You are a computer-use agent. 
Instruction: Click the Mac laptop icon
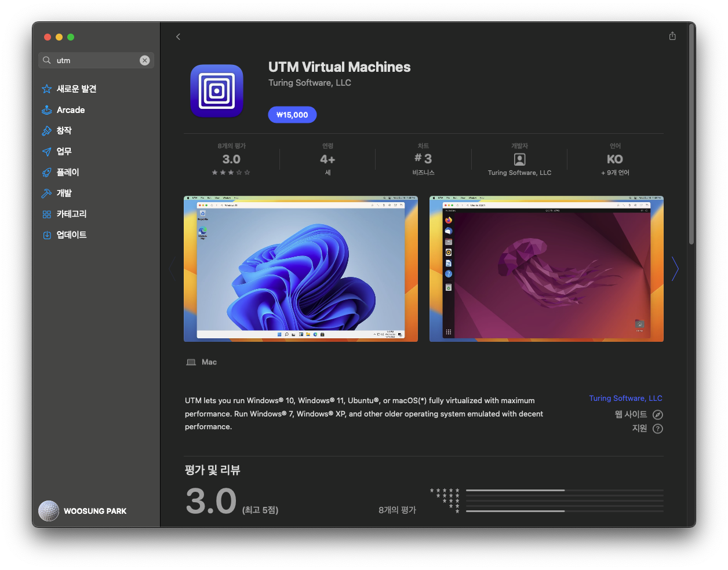tap(191, 362)
